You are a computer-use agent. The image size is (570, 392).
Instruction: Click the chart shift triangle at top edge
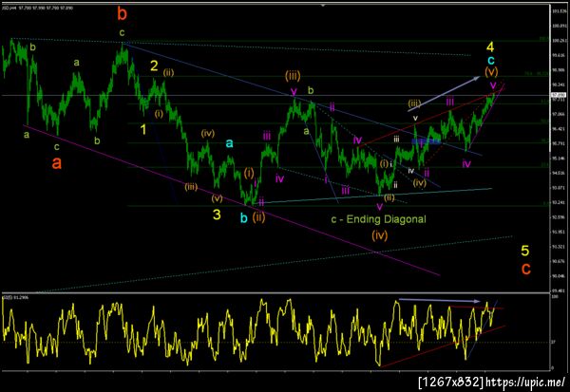click(323, 5)
